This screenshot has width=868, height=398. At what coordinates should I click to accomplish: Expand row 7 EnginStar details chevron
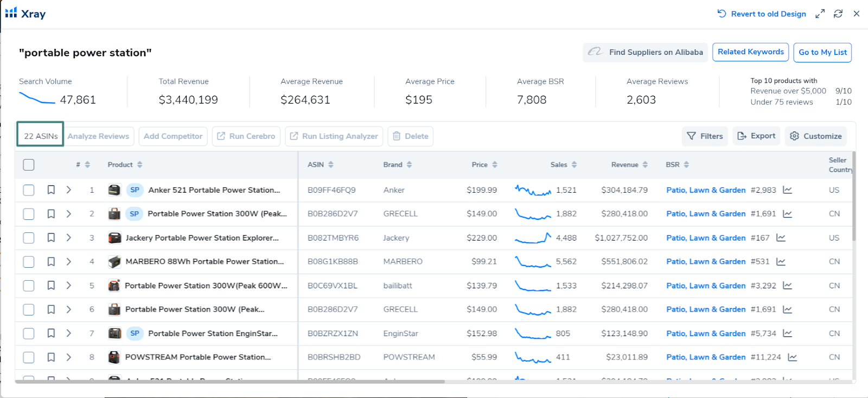point(69,333)
